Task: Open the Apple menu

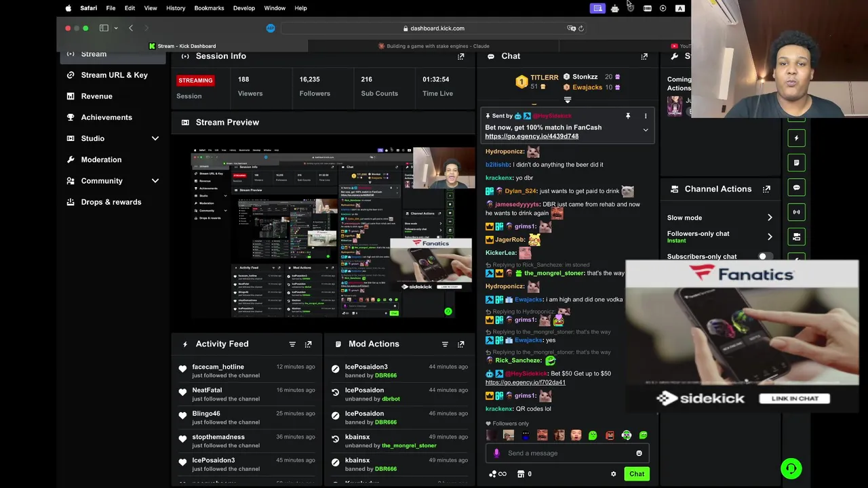Action: [x=68, y=8]
